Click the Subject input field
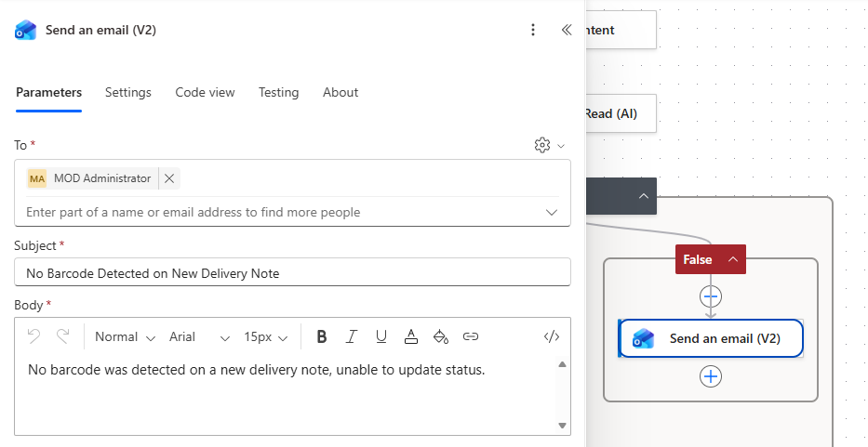868x447 pixels. pos(292,272)
